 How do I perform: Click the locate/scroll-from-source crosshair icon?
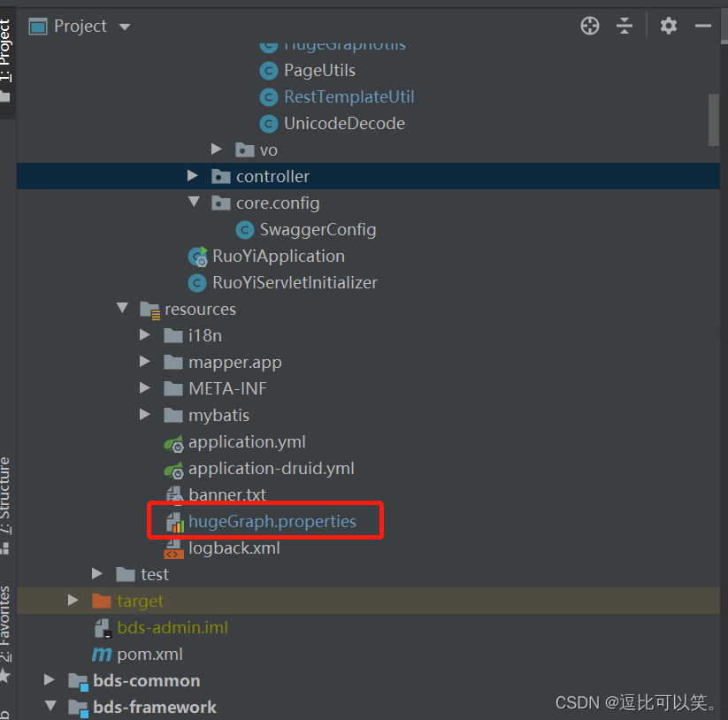point(590,26)
